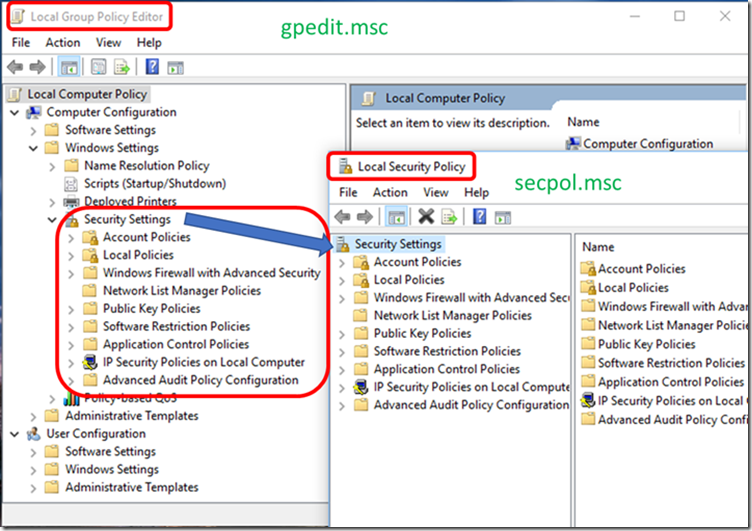The width and height of the screenshot is (752, 531).
Task: Click Deployed Printers icon in gpedit tree
Action: coord(71,201)
